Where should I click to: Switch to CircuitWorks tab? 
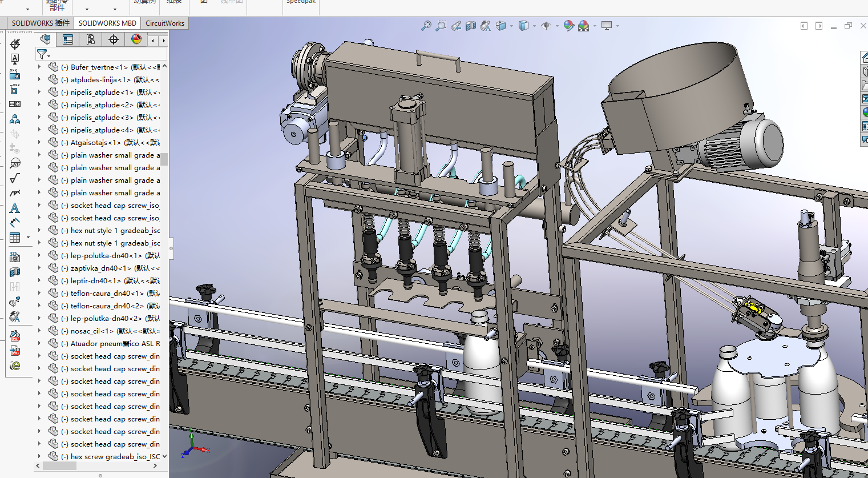point(165,23)
